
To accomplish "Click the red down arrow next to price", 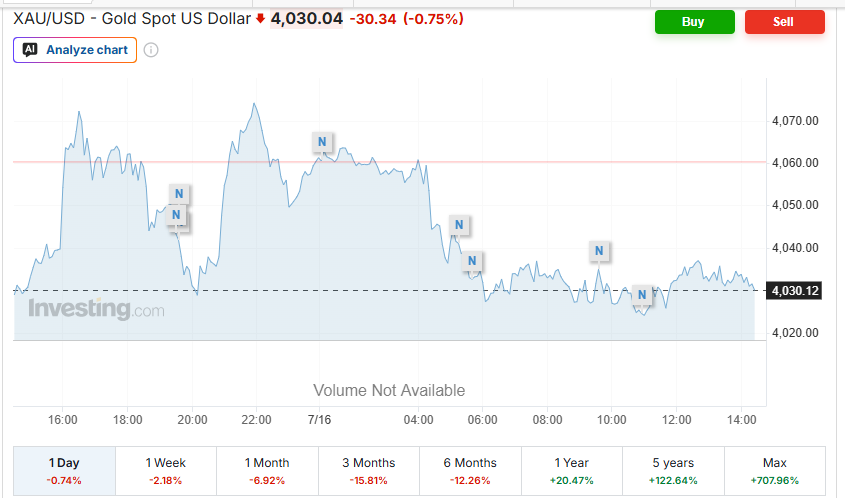I will tap(260, 19).
